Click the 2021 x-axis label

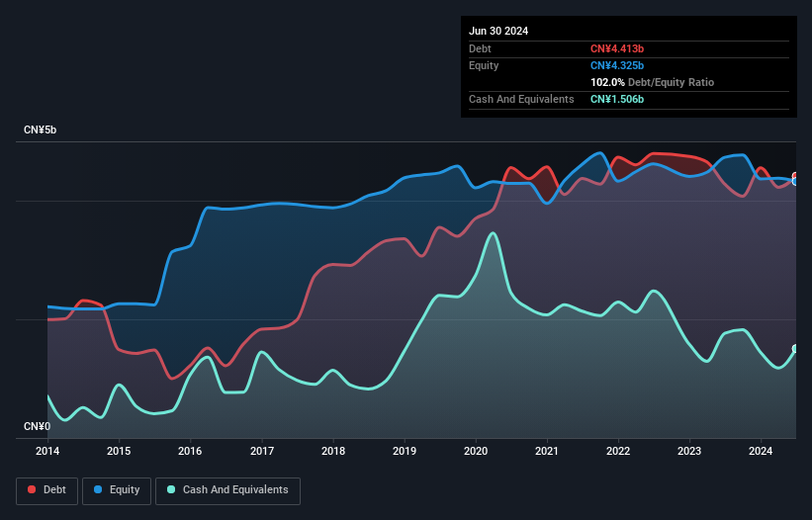[x=547, y=451]
